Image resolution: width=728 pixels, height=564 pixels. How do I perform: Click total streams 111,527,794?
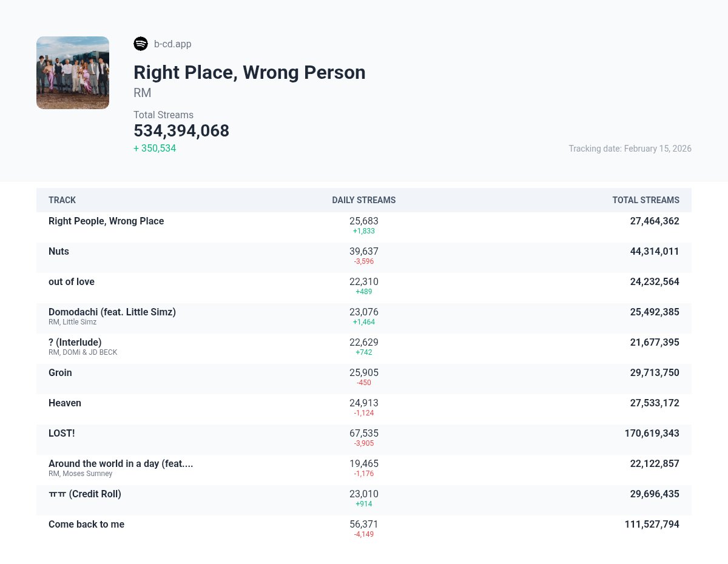tap(652, 525)
